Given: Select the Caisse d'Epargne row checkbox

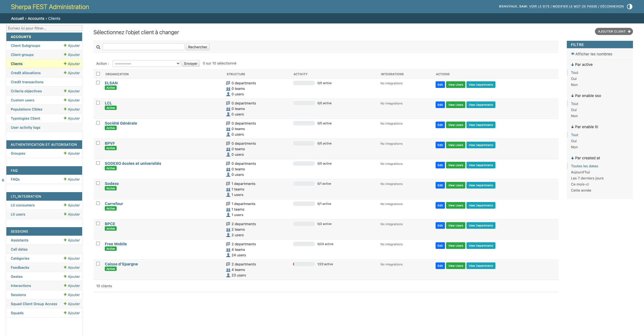Looking at the screenshot, I should (x=98, y=264).
